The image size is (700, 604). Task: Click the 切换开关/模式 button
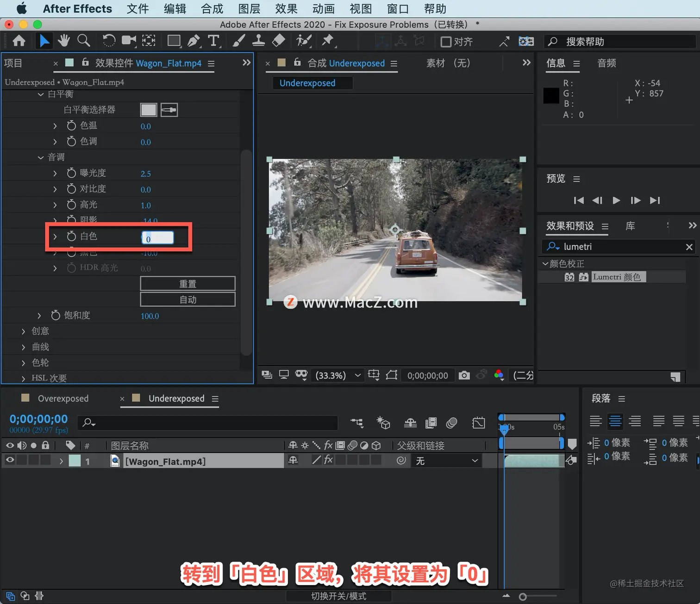click(338, 596)
